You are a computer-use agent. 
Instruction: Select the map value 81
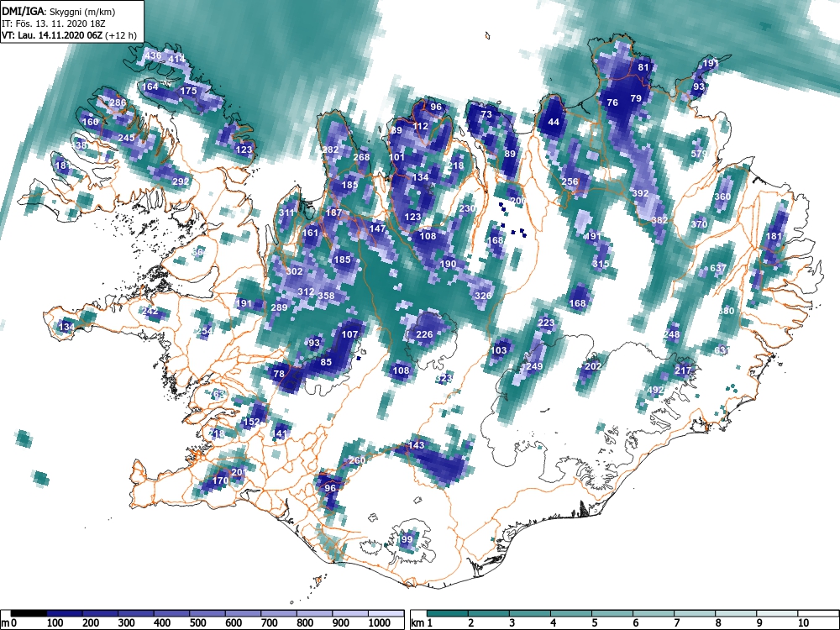[x=643, y=67]
